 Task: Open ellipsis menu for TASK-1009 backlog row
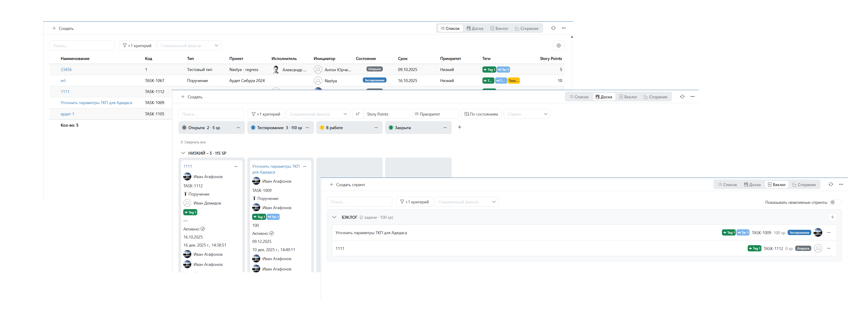pyautogui.click(x=829, y=233)
